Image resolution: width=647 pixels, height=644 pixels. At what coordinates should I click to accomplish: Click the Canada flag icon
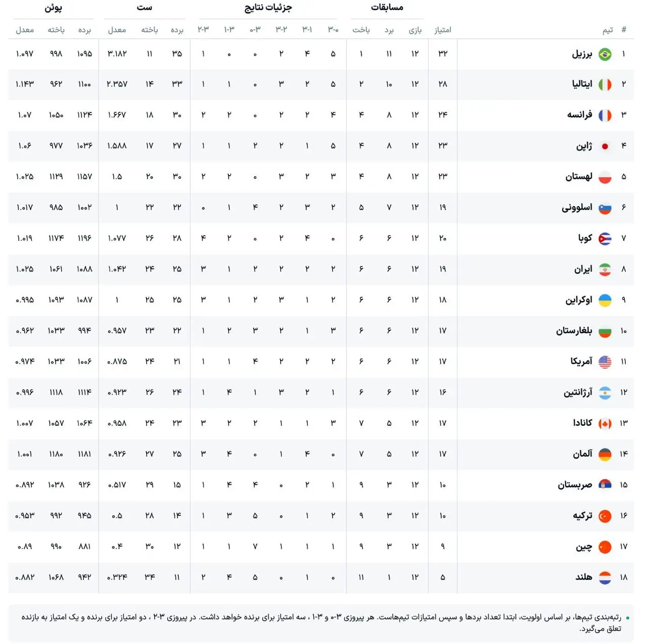click(605, 424)
